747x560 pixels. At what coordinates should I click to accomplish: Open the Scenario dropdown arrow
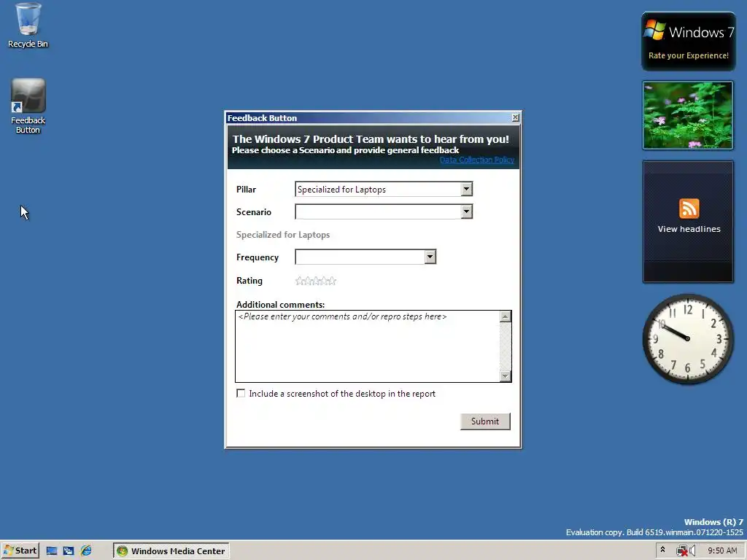pyautogui.click(x=466, y=211)
